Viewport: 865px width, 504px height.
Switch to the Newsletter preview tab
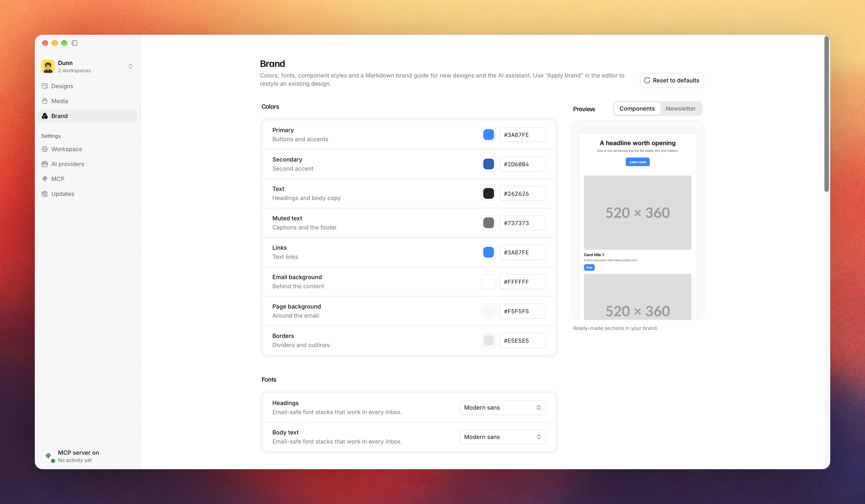(680, 109)
